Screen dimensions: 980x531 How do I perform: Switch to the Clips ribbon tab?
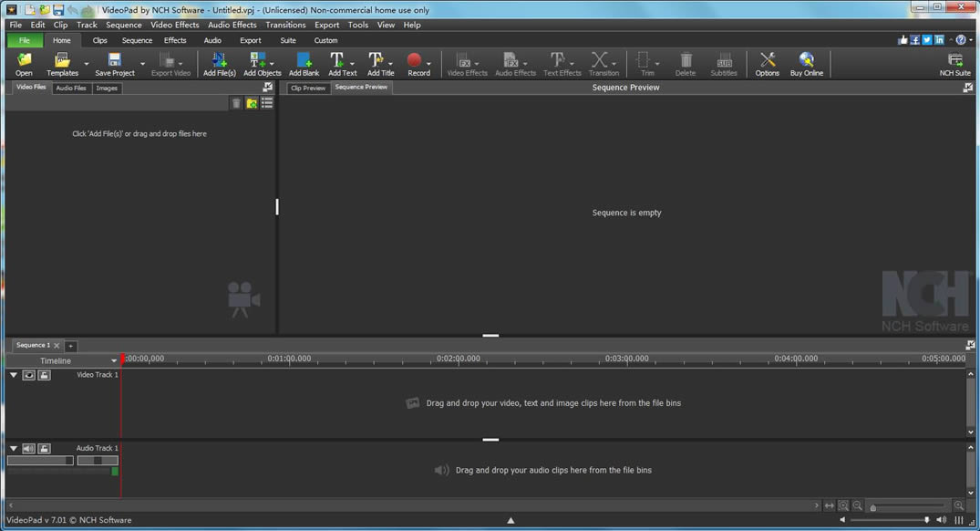[x=99, y=40]
